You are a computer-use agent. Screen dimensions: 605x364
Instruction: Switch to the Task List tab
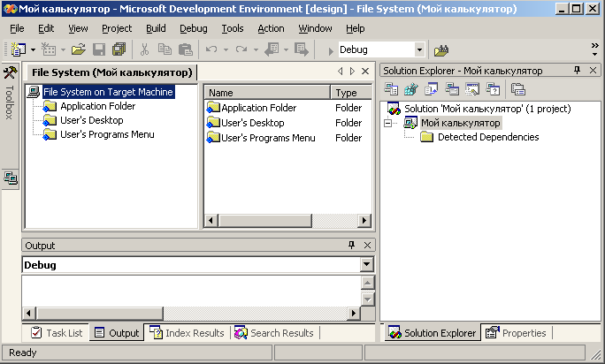tap(57, 333)
